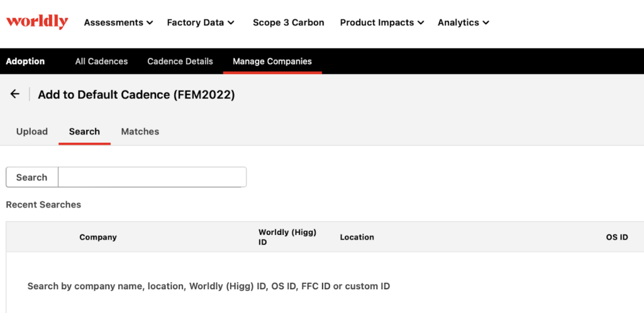The width and height of the screenshot is (644, 313).
Task: Click the 'Search by company name' hint text
Action: click(209, 287)
